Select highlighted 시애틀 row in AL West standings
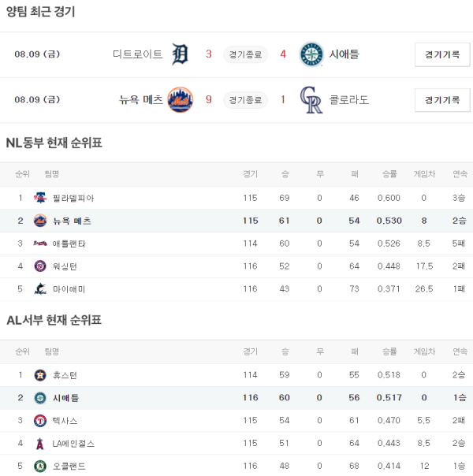This screenshot has height=476, width=473. tap(236, 398)
